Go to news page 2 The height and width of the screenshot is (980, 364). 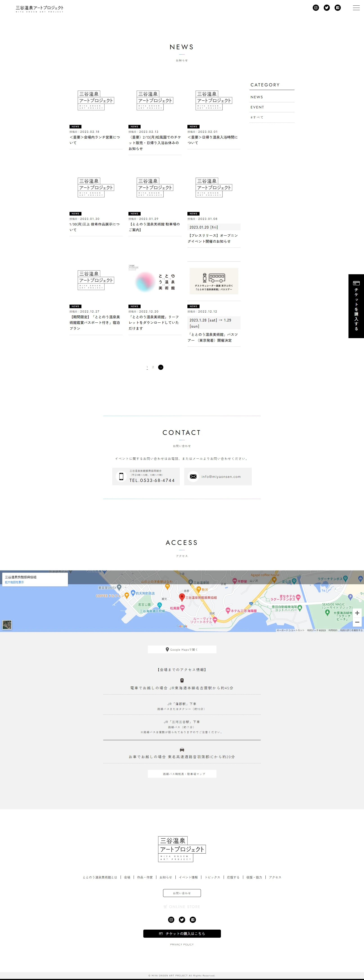tap(153, 367)
